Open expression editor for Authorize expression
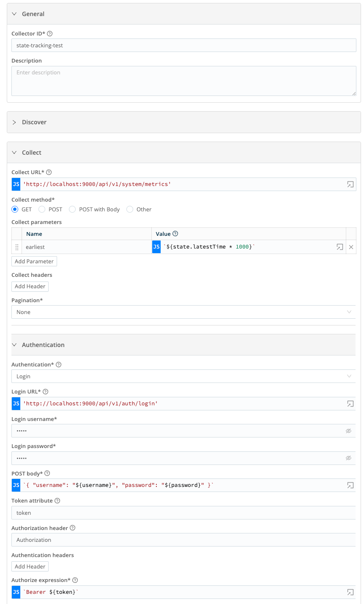 (350, 592)
